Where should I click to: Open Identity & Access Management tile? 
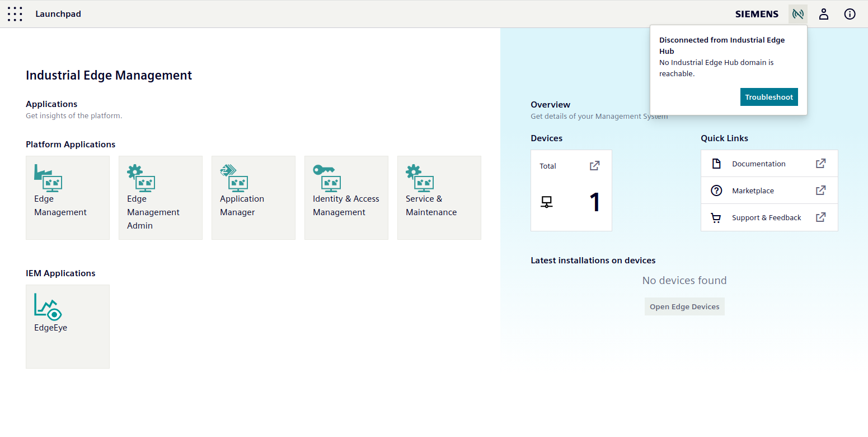click(346, 198)
